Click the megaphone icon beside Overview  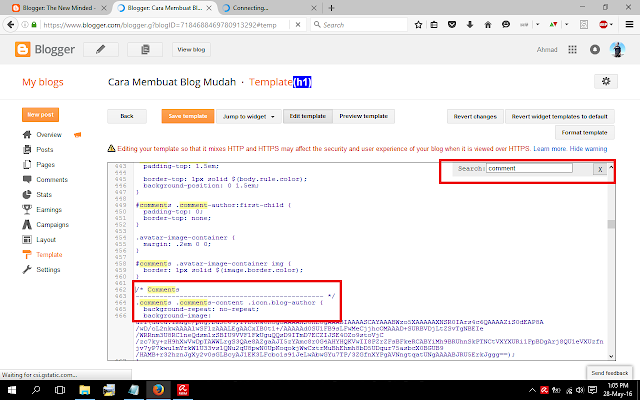coord(78,135)
